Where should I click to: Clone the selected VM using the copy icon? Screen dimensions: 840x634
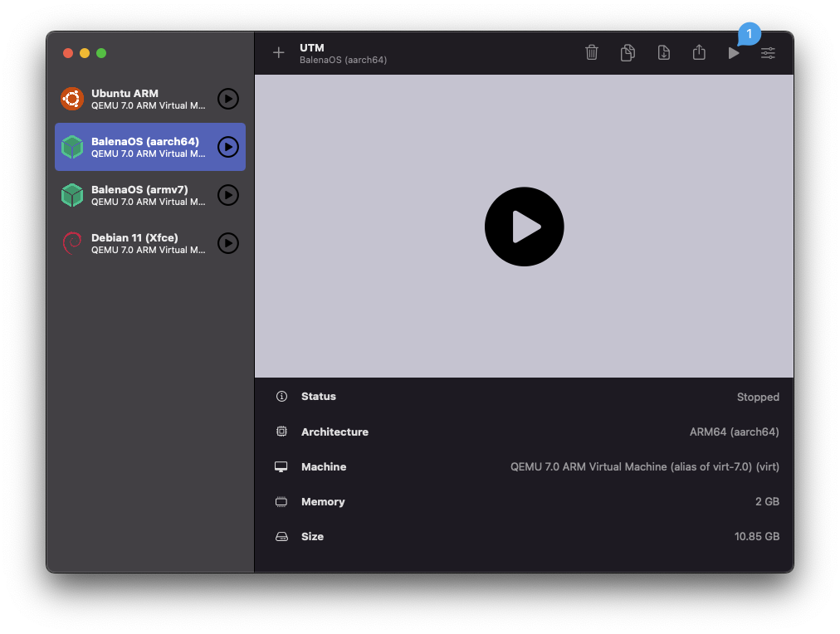628,52
